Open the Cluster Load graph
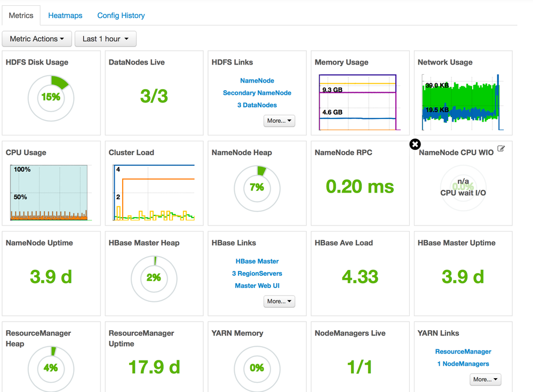The width and height of the screenshot is (533, 392). tap(154, 193)
